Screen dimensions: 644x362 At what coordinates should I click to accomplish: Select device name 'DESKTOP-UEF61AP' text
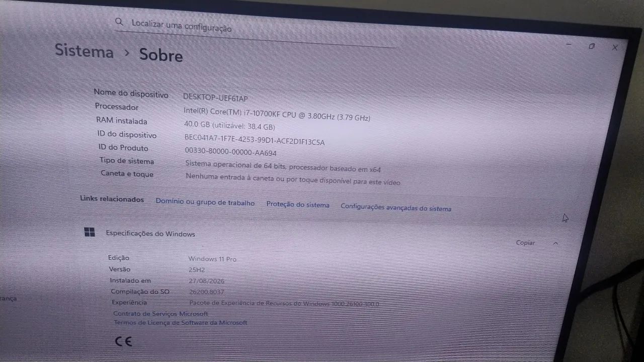[x=215, y=98]
